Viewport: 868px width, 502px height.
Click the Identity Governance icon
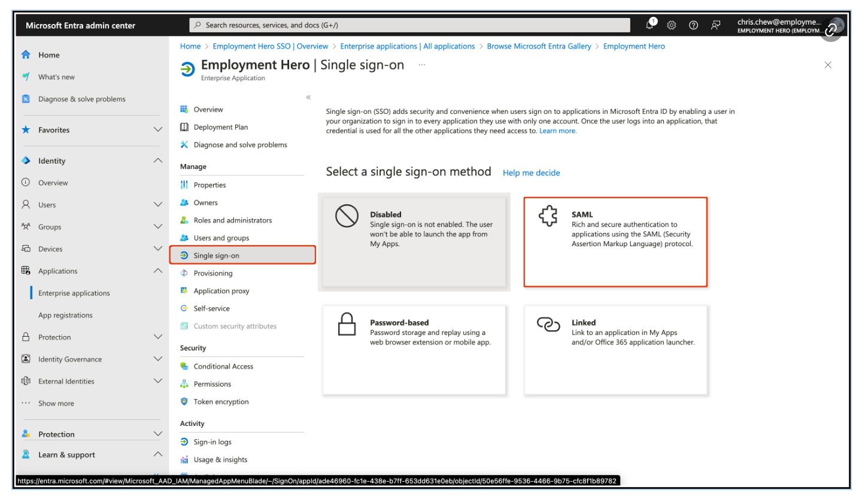(26, 359)
